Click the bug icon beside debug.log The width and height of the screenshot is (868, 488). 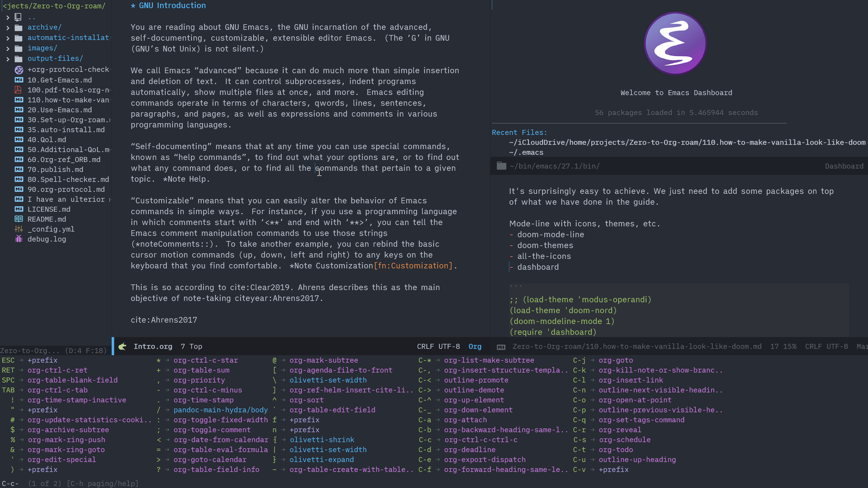pos(19,239)
